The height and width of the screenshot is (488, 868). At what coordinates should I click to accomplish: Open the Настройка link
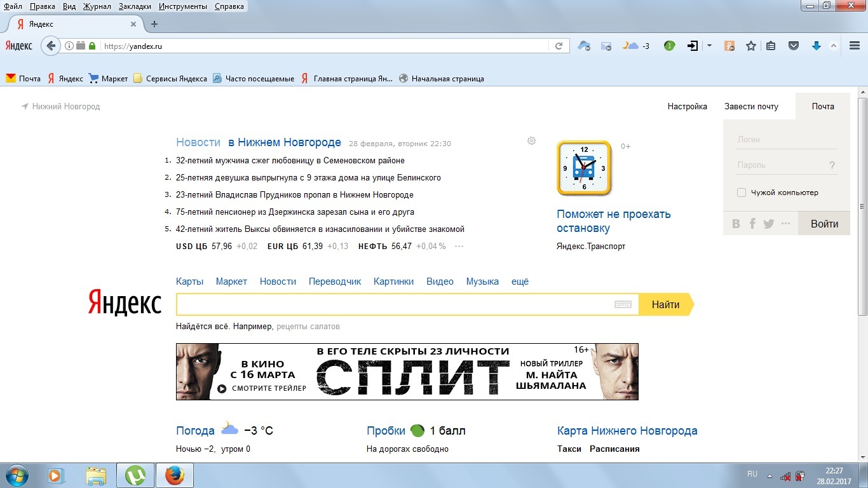click(688, 107)
